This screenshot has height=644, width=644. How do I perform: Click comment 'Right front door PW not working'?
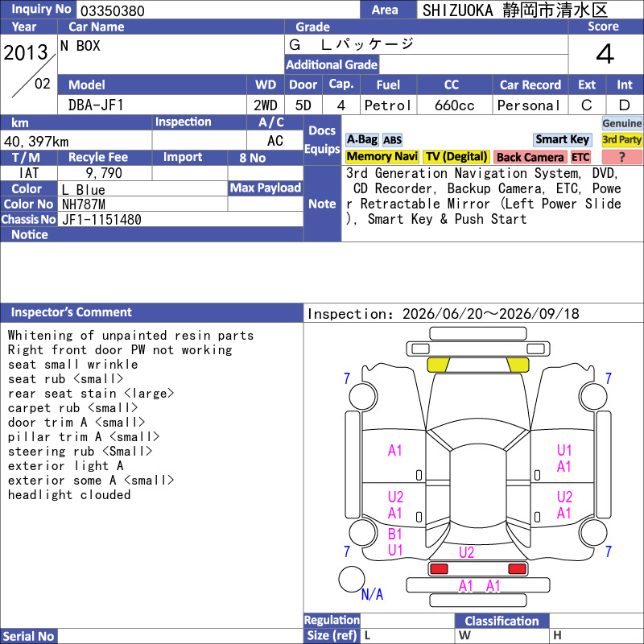click(x=120, y=350)
